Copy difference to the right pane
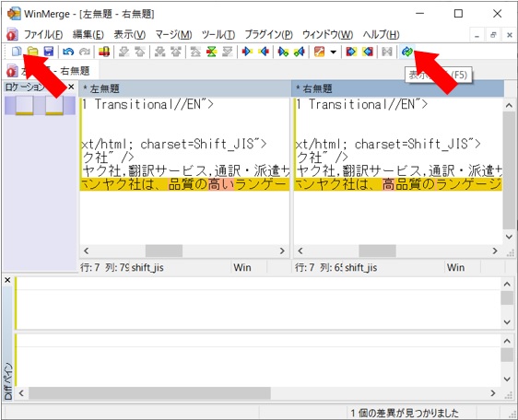The width and height of the screenshot is (518, 420). [x=247, y=52]
